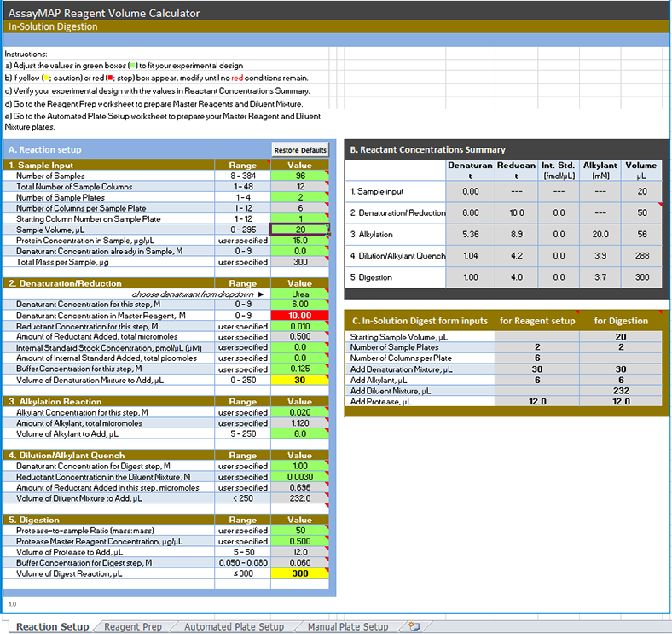Click Volume of Diluent Mixture 232.0 cell
Screen dimensions: 672x634
click(x=299, y=498)
